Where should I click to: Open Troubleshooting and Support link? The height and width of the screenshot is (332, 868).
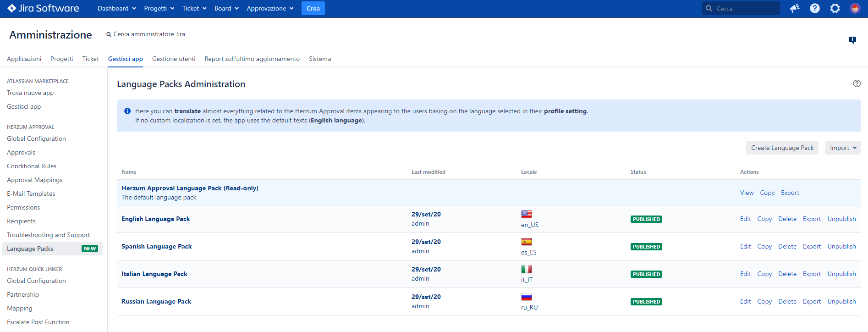point(49,235)
